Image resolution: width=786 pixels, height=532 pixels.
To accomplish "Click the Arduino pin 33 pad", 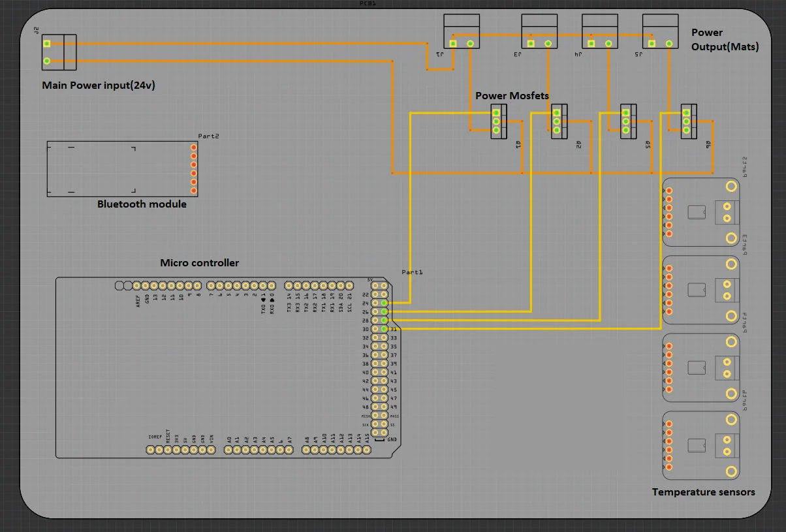I will (x=384, y=337).
